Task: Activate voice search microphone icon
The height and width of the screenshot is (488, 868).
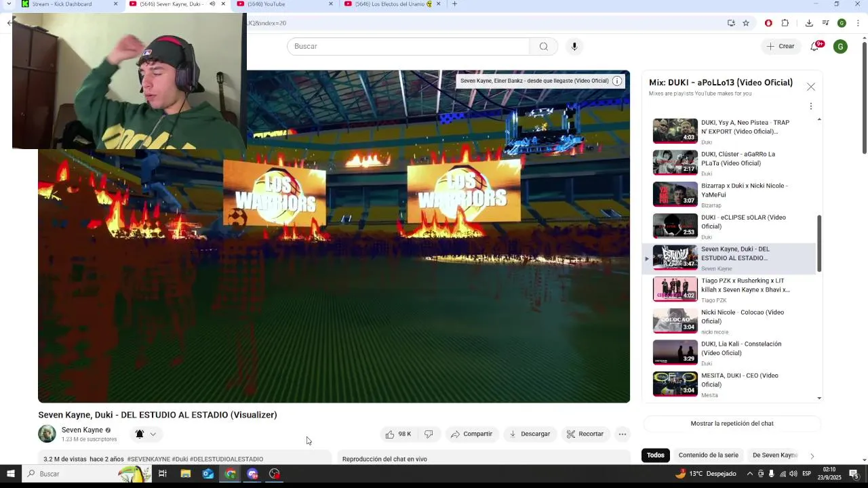Action: coord(574,46)
